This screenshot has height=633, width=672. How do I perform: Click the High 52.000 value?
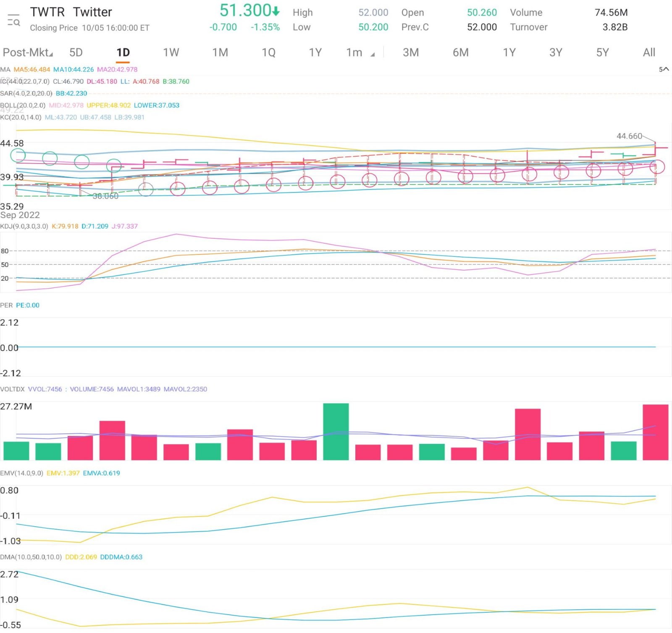373,13
